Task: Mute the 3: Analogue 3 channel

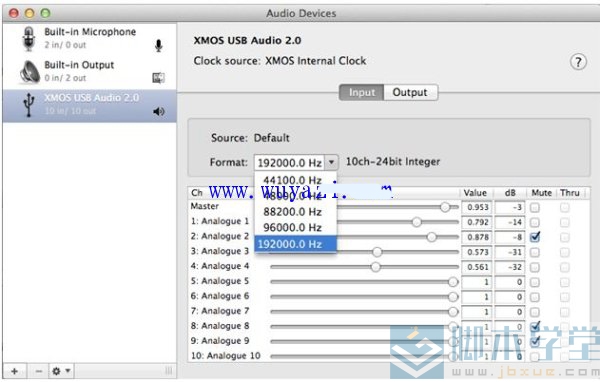Action: click(x=535, y=252)
